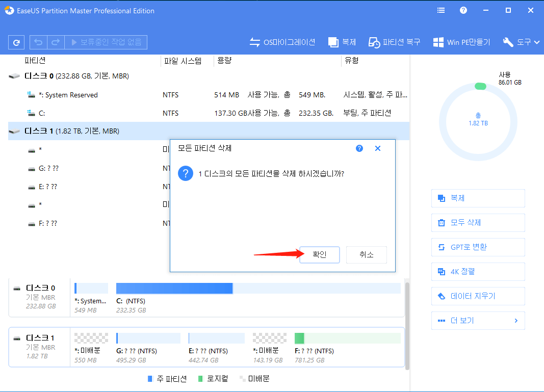This screenshot has width=544, height=392.
Task: Select the C: partition row
Action: click(76, 113)
